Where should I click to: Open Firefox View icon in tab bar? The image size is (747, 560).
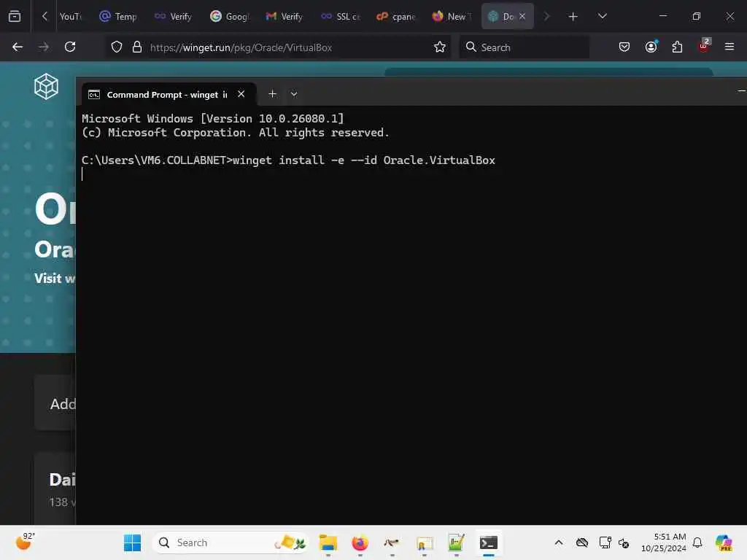15,16
